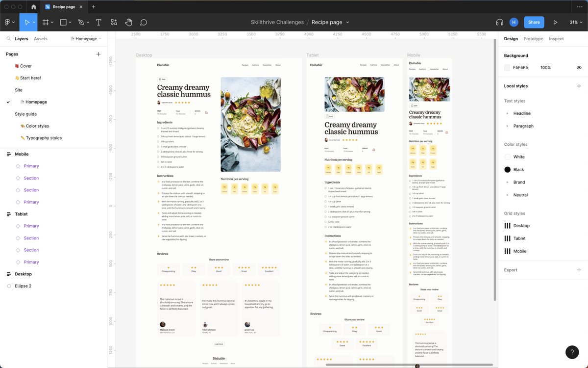Switch to the Prototype tab
The width and height of the screenshot is (588, 368).
coord(533,39)
